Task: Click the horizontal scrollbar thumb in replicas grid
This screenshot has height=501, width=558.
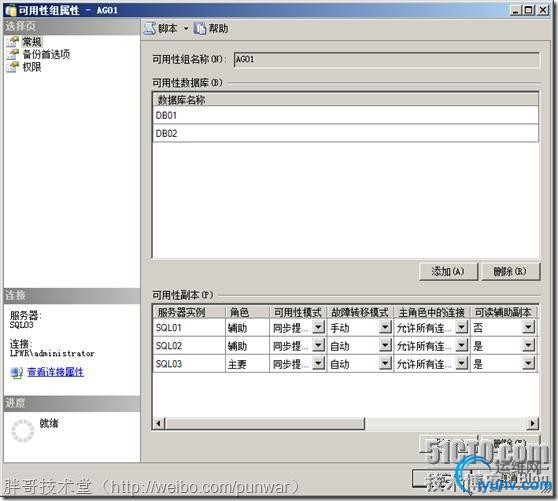Action: [265, 423]
